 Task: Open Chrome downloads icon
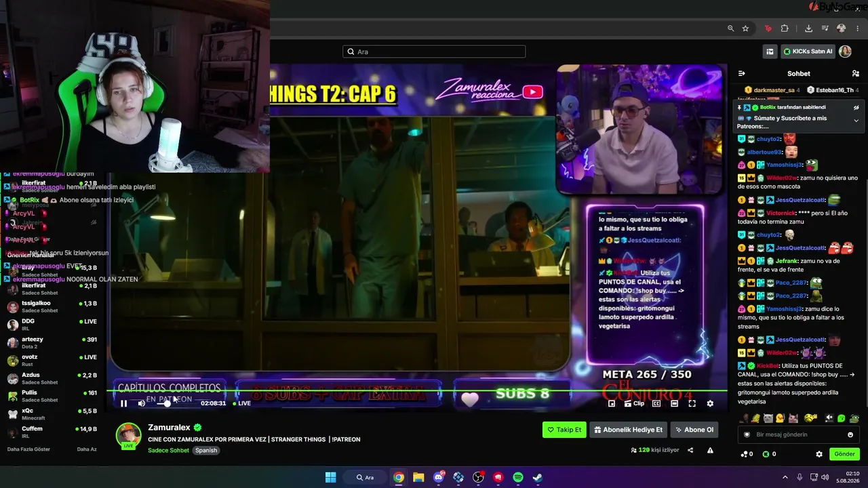coord(808,28)
